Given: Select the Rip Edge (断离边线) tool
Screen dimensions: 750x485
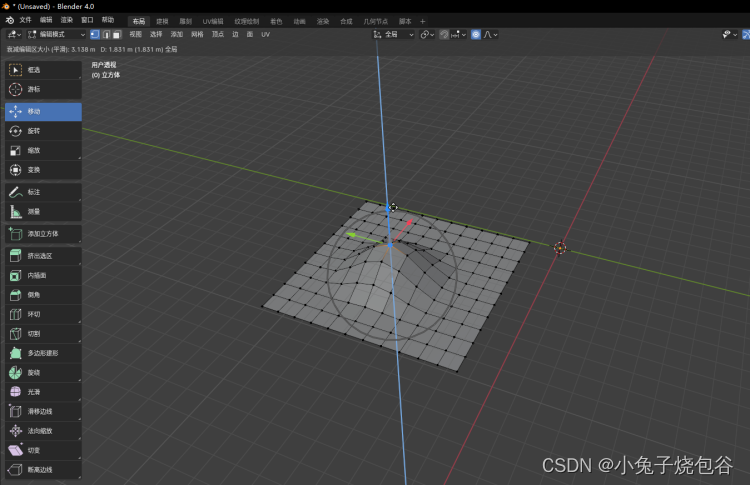Looking at the screenshot, I should [x=43, y=470].
